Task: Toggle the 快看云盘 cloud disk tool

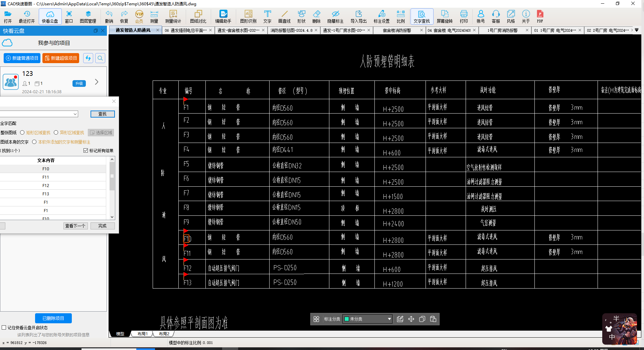Action: tap(50, 16)
